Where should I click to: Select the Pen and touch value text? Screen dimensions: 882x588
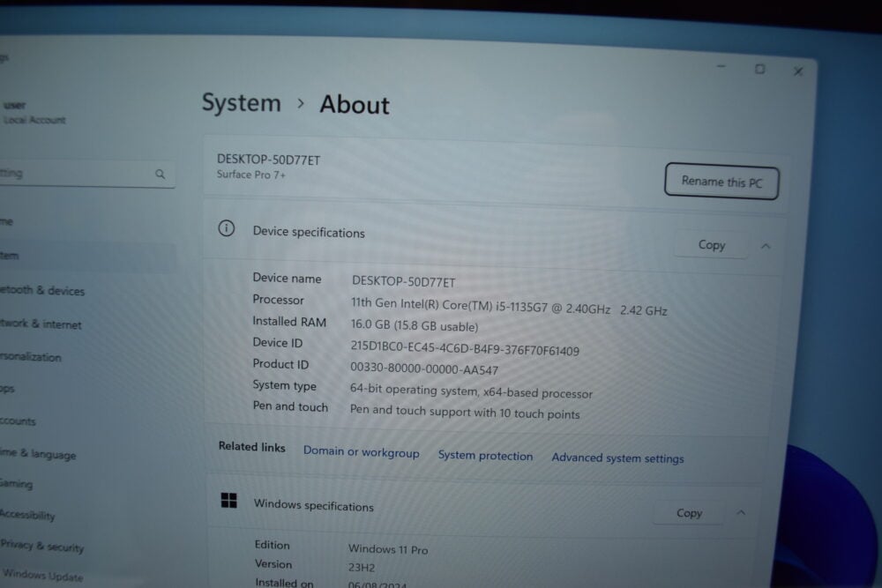pyautogui.click(x=465, y=412)
